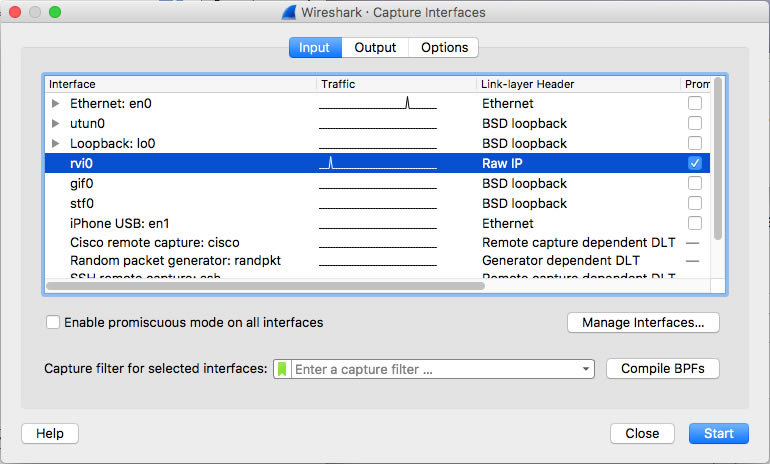Open the capture filter dropdown arrow
Screen dimensions: 770x464
(585, 369)
